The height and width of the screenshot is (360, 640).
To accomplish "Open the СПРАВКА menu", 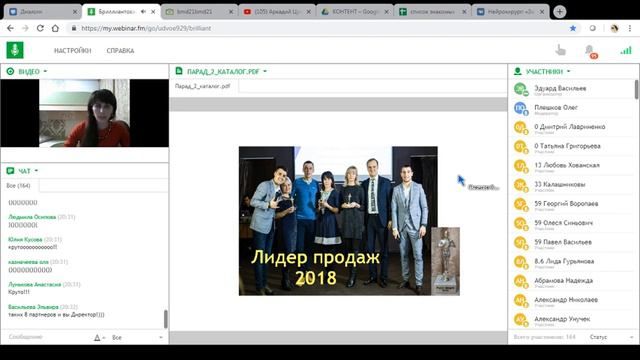I will (120, 51).
